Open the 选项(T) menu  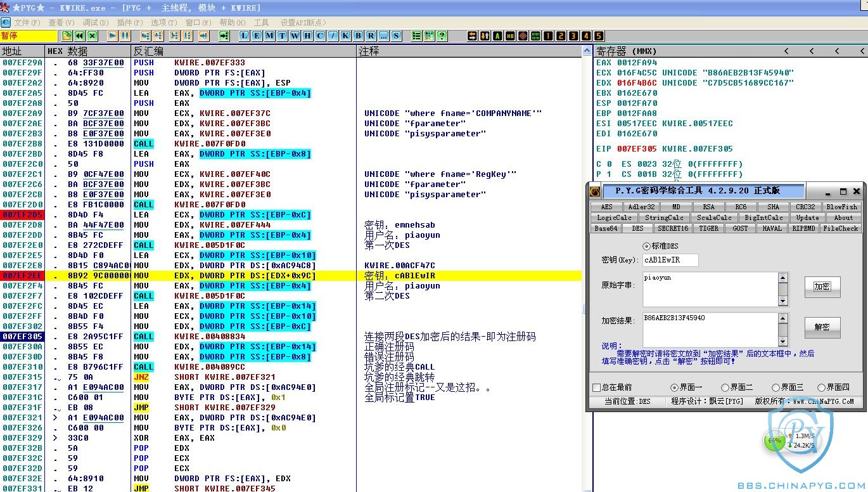(x=163, y=22)
